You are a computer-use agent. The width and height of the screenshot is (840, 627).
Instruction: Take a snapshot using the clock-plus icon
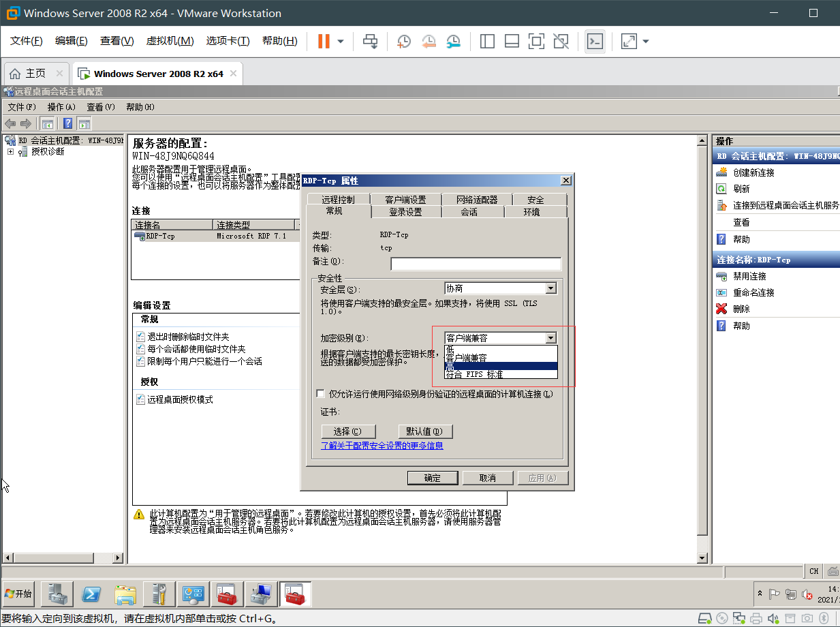tap(404, 42)
